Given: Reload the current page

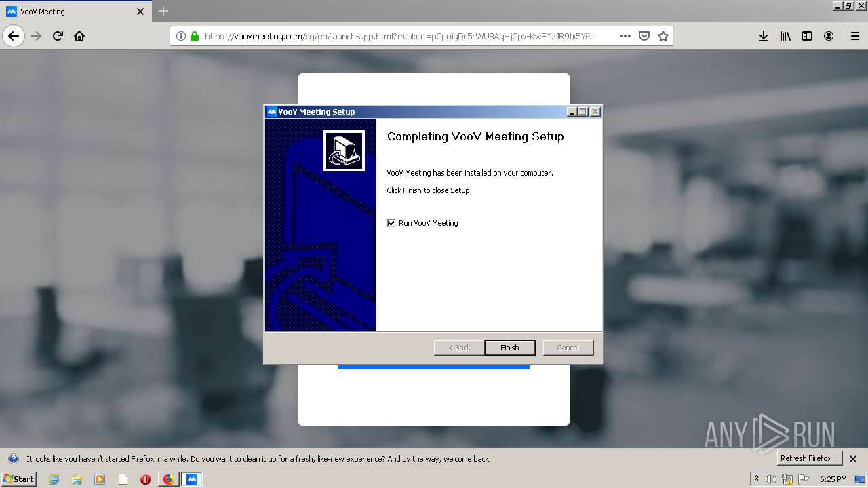Looking at the screenshot, I should pyautogui.click(x=58, y=36).
